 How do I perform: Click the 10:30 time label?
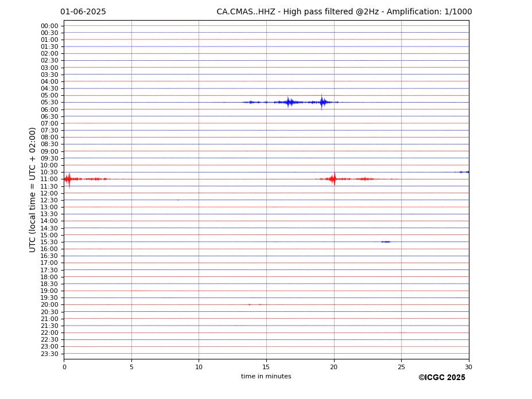(49, 172)
